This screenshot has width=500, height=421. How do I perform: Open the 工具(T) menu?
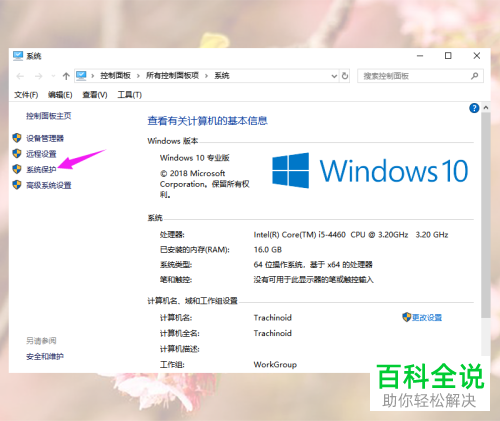tap(130, 95)
